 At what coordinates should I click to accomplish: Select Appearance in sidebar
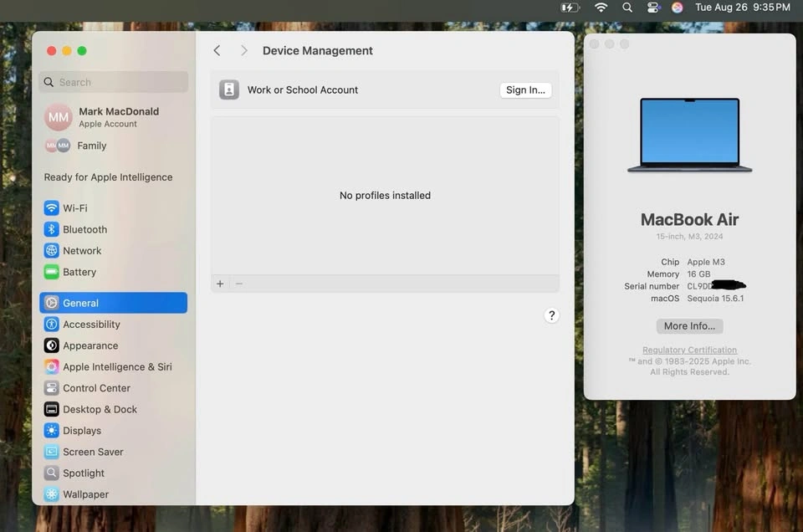[90, 345]
